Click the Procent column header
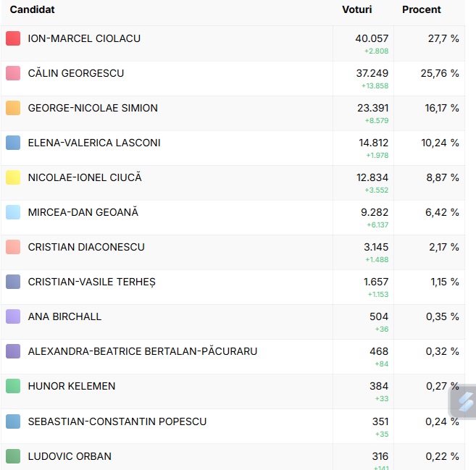This screenshot has height=470, width=476. tap(422, 9)
